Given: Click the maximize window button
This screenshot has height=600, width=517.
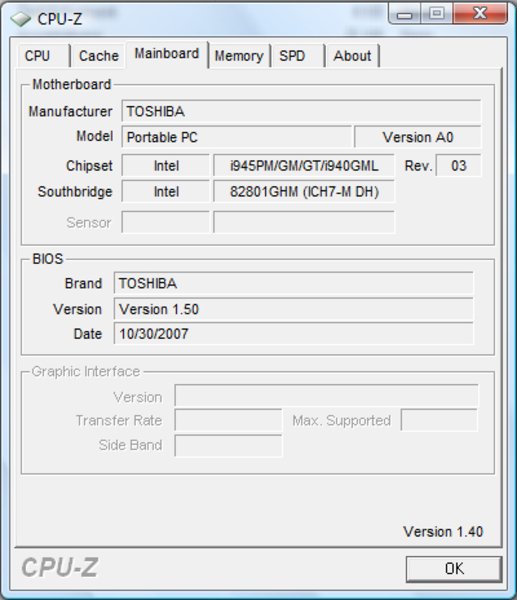Looking at the screenshot, I should (437, 14).
